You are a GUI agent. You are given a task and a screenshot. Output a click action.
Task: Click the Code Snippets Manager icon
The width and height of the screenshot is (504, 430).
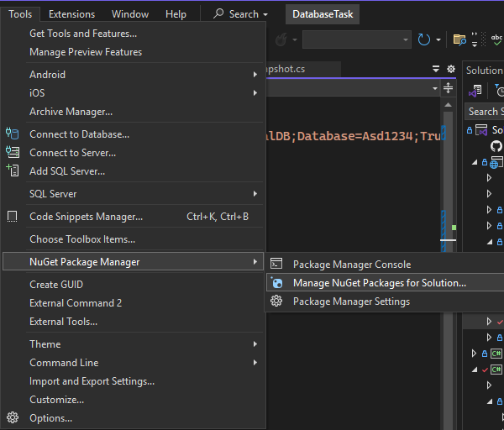12,217
